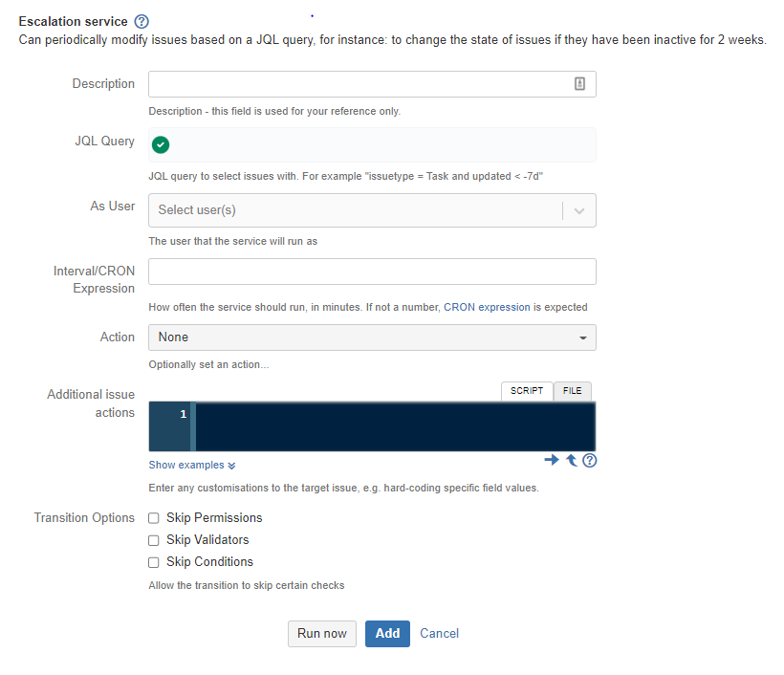Click the green JQL valid checkmark icon
The width and height of the screenshot is (784, 675).
coord(161,144)
